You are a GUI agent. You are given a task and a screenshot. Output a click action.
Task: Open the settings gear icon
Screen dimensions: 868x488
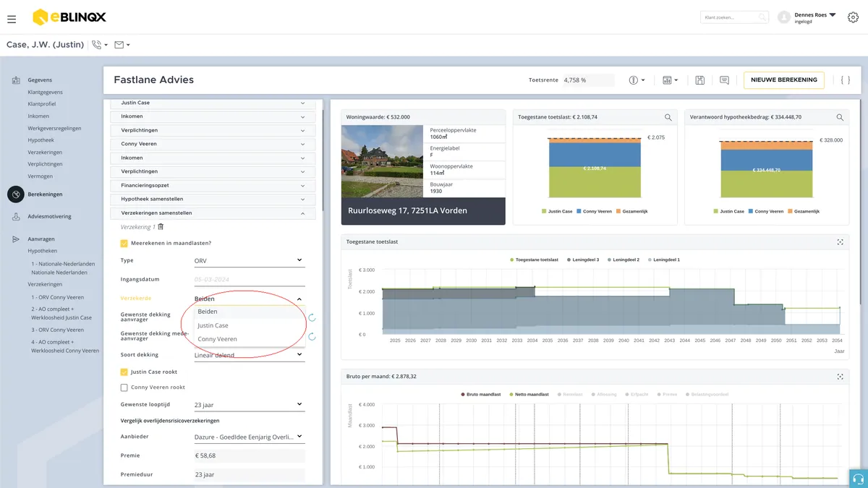coord(853,17)
